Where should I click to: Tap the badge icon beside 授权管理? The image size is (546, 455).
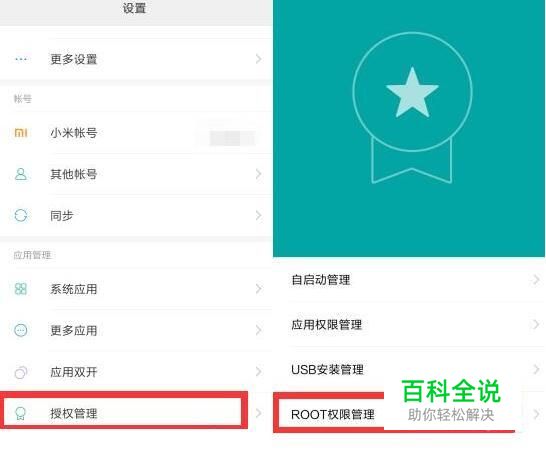click(21, 413)
